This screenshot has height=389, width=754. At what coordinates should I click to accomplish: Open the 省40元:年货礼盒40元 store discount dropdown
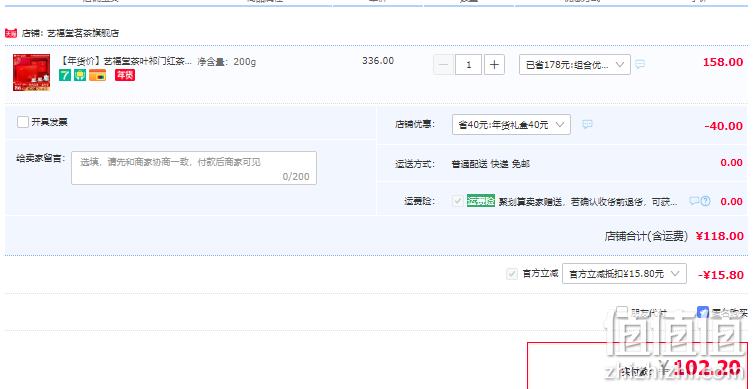(x=511, y=125)
